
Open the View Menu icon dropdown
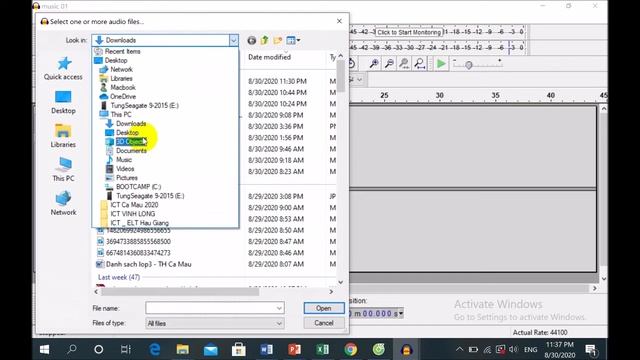click(x=293, y=40)
